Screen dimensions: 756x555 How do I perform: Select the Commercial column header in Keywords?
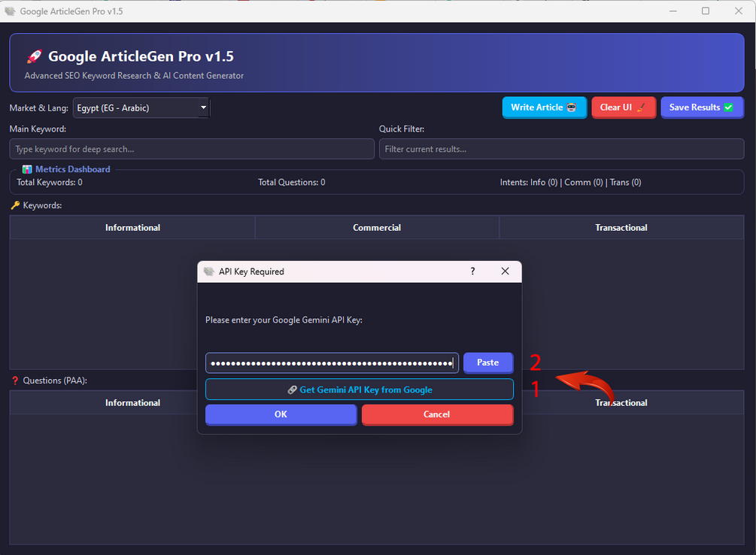coord(377,228)
